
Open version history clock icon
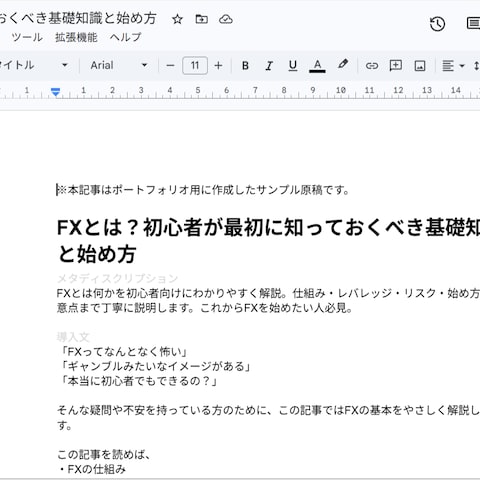(x=437, y=24)
